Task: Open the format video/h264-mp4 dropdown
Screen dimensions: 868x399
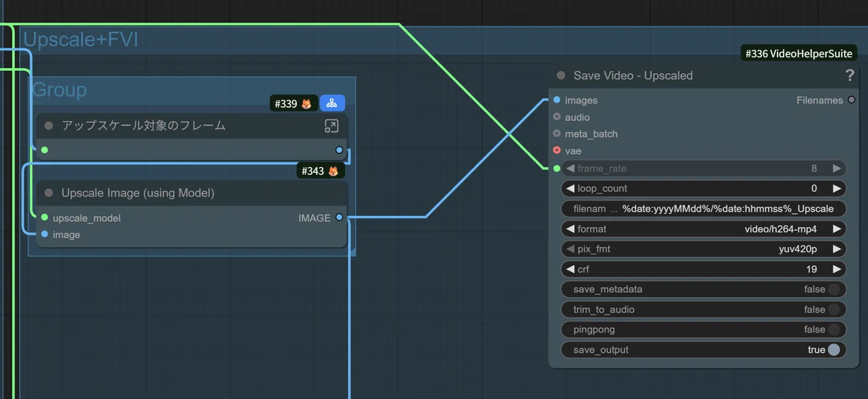Action: 703,229
